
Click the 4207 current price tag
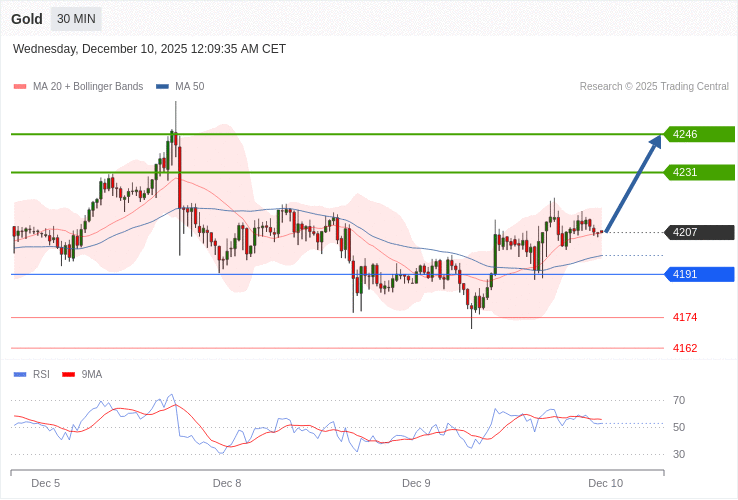[x=698, y=232]
